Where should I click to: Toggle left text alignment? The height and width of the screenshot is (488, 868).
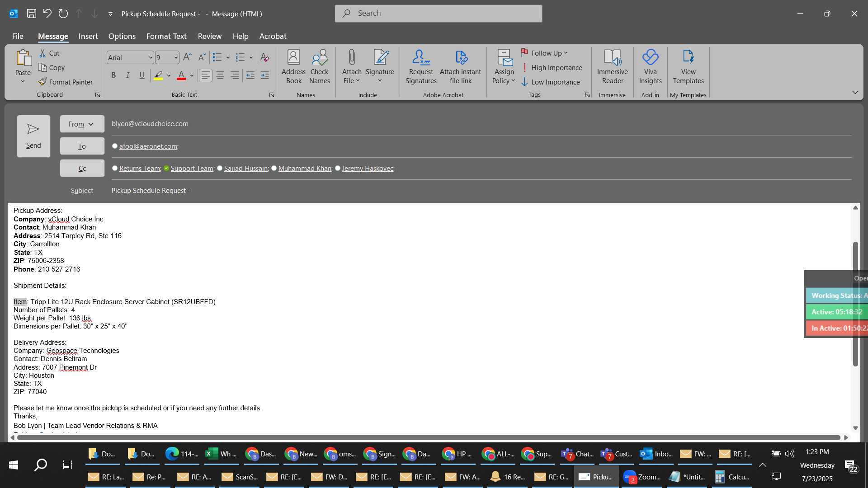tap(206, 75)
